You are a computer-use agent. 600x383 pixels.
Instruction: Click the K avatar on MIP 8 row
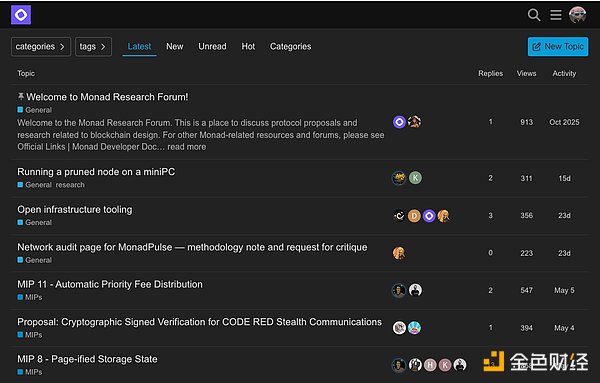[445, 365]
